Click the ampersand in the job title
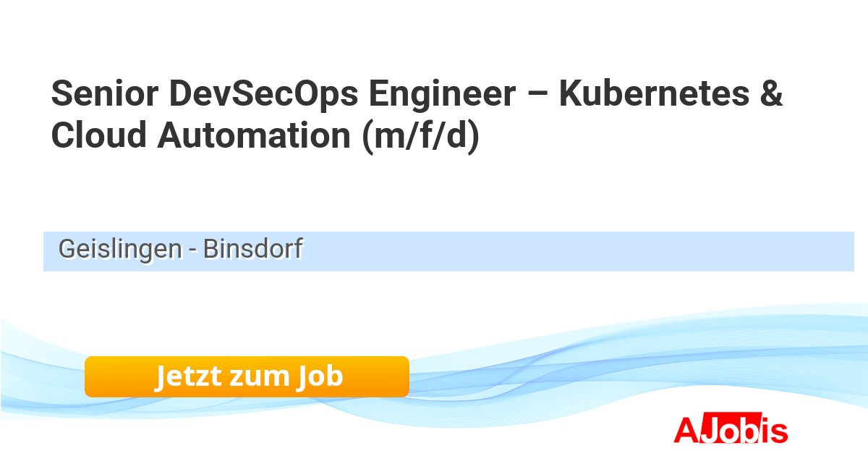 click(x=771, y=95)
